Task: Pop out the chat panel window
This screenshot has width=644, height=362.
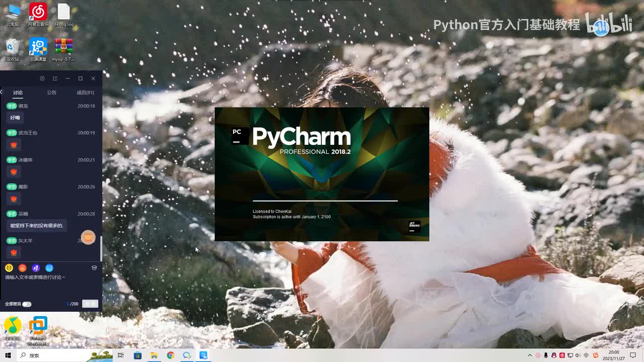Action: (x=55, y=78)
